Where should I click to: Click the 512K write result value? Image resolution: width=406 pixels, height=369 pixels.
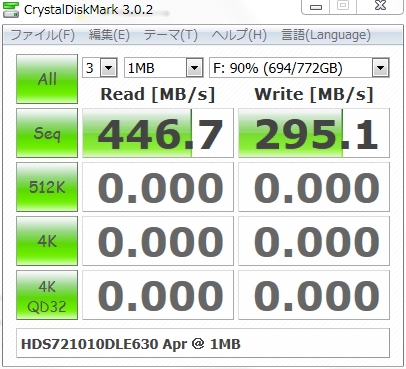(x=314, y=187)
